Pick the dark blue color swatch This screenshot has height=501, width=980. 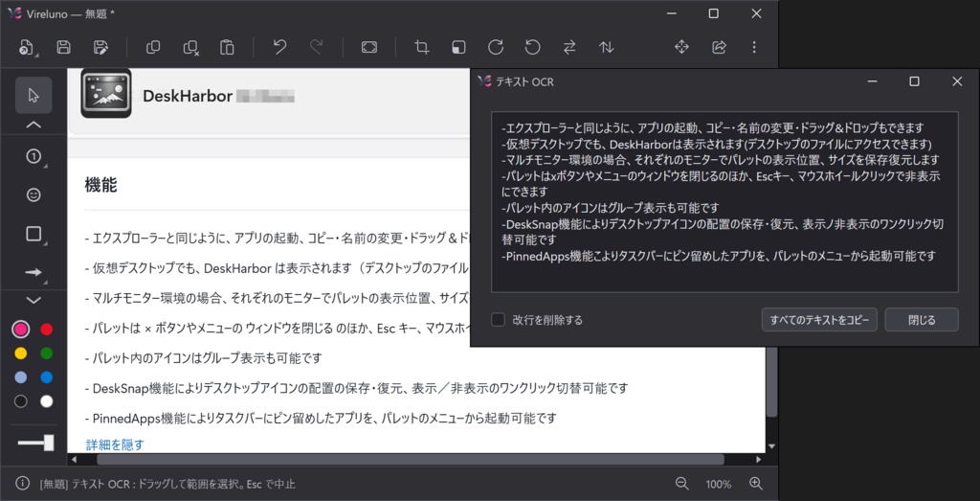(47, 377)
